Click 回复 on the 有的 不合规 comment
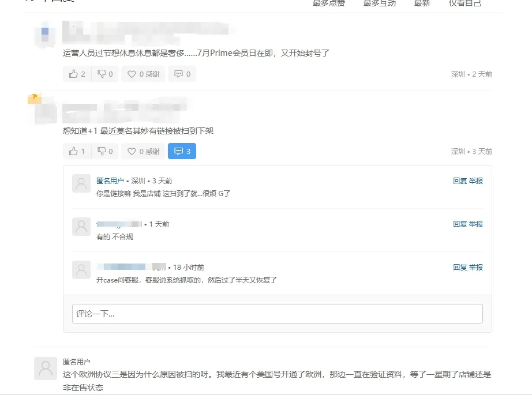Screen dimensions: 532x395 click(460, 224)
